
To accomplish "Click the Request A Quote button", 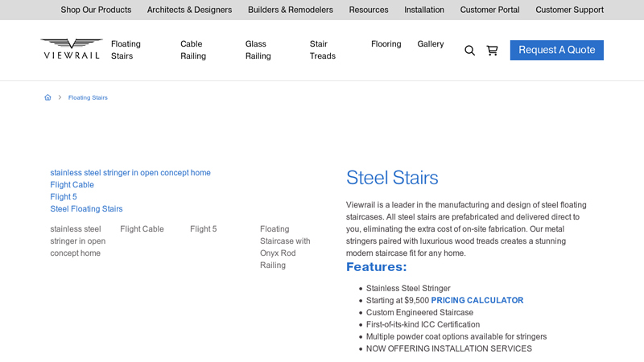I will (x=556, y=50).
